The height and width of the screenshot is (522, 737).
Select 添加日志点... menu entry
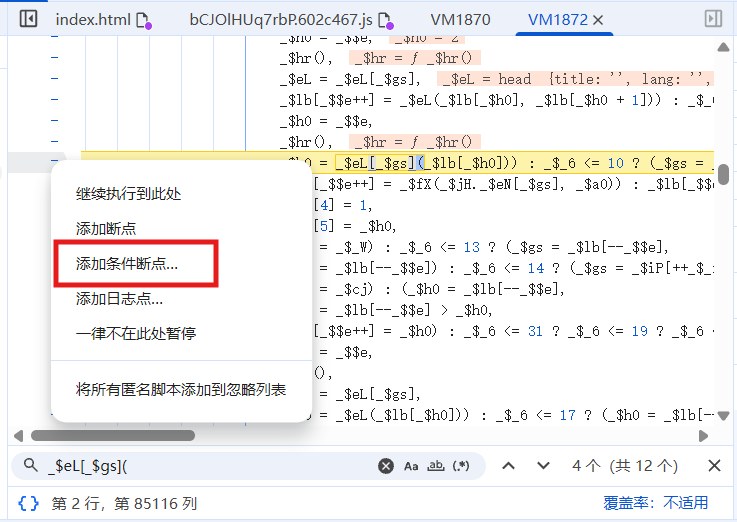(119, 298)
